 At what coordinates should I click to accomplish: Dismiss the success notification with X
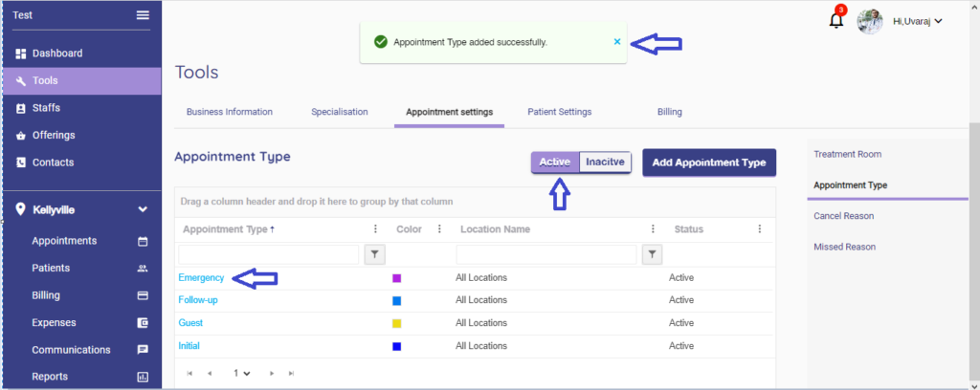pos(617,42)
